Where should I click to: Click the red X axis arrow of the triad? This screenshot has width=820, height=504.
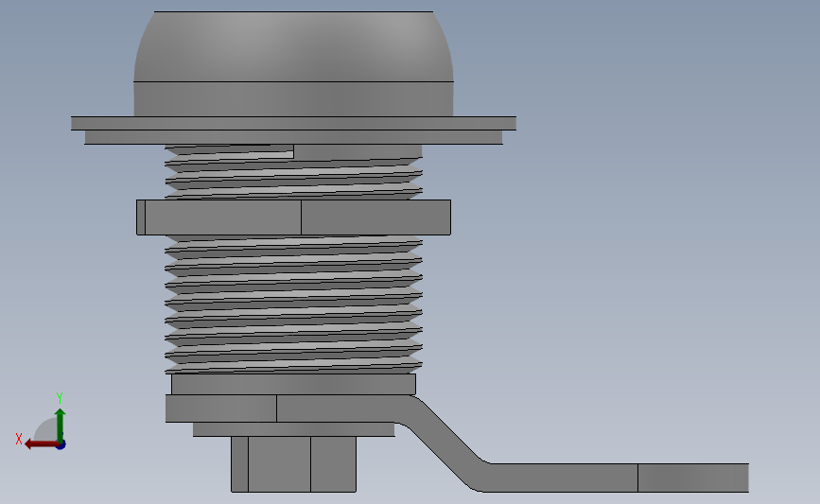point(42,444)
